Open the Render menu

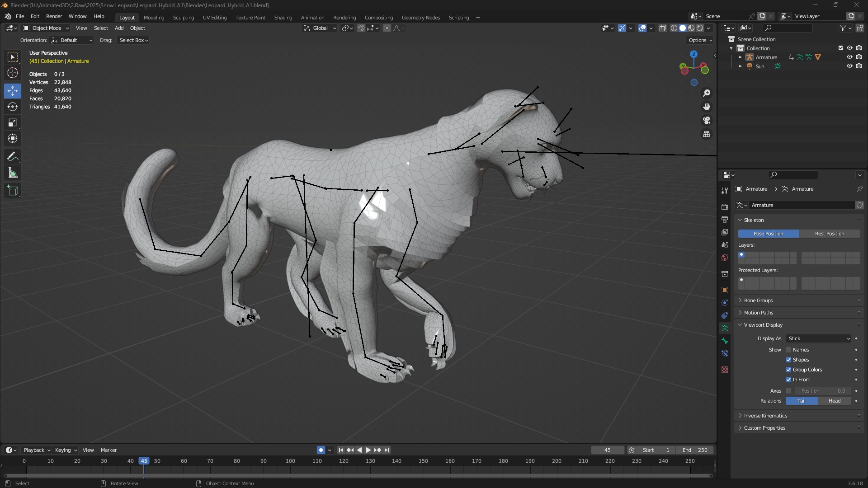54,16
